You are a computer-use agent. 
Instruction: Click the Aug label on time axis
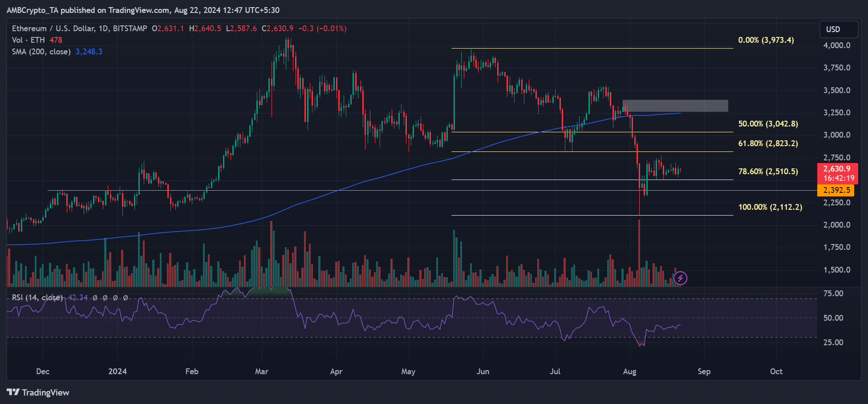(629, 371)
